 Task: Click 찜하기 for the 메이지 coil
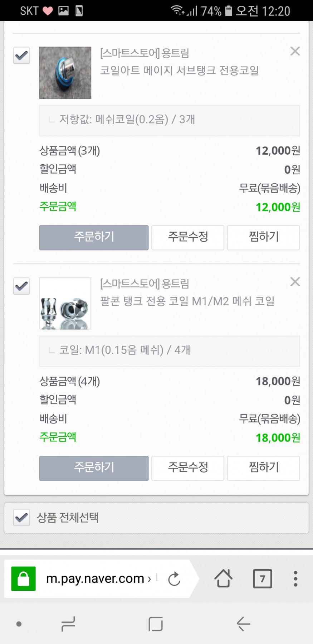(x=263, y=237)
